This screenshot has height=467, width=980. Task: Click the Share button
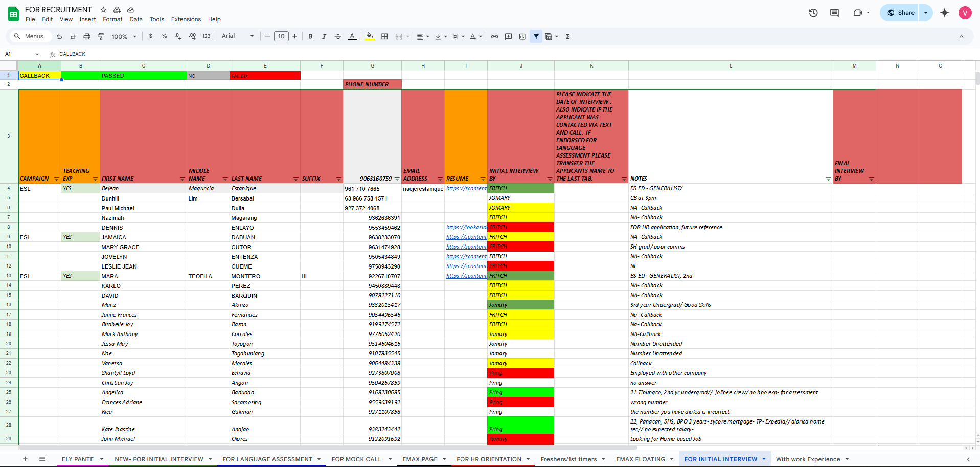(x=900, y=13)
